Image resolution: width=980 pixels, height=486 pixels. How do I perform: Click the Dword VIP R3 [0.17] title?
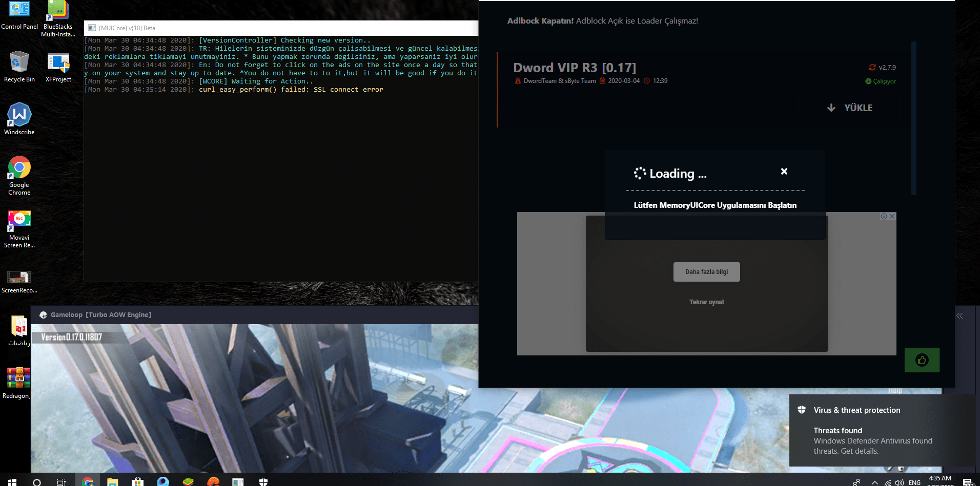point(575,68)
